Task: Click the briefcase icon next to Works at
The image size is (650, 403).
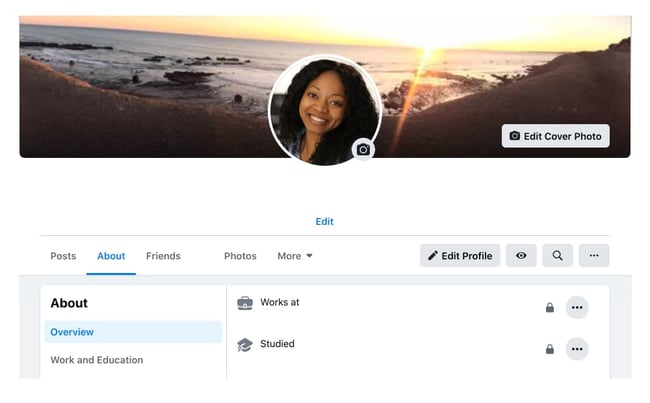Action: (x=245, y=303)
